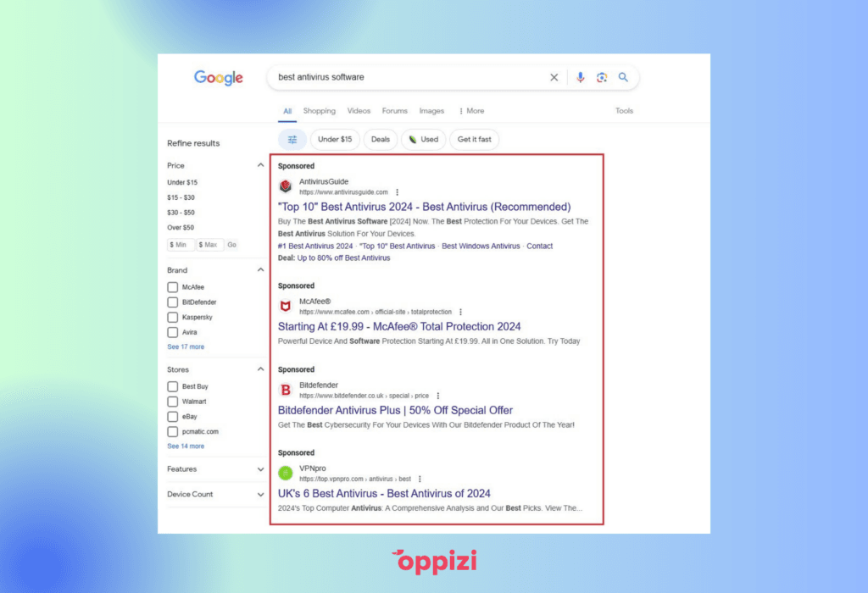Image resolution: width=868 pixels, height=593 pixels.
Task: Expand the Features filter section
Action: 260,469
